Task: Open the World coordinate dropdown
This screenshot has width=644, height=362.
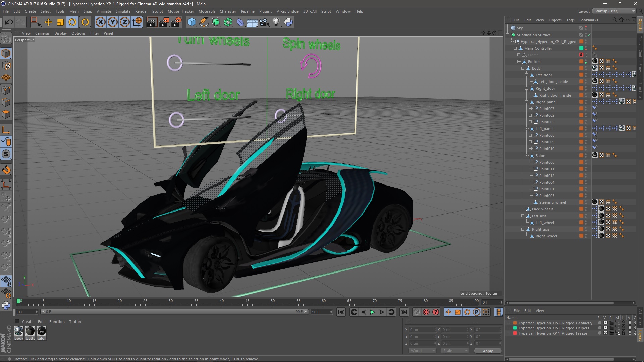Action: [422, 351]
